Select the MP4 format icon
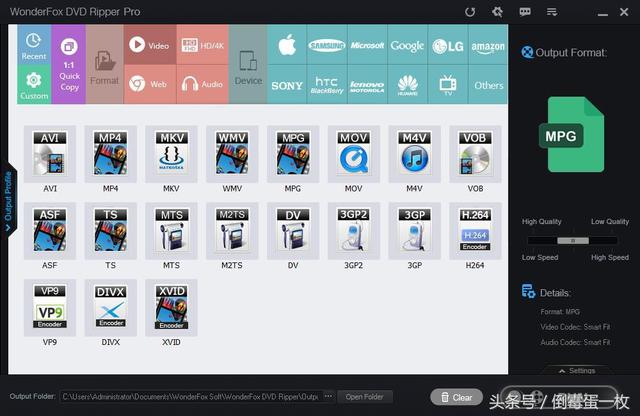The height and width of the screenshot is (416, 640). [x=109, y=158]
